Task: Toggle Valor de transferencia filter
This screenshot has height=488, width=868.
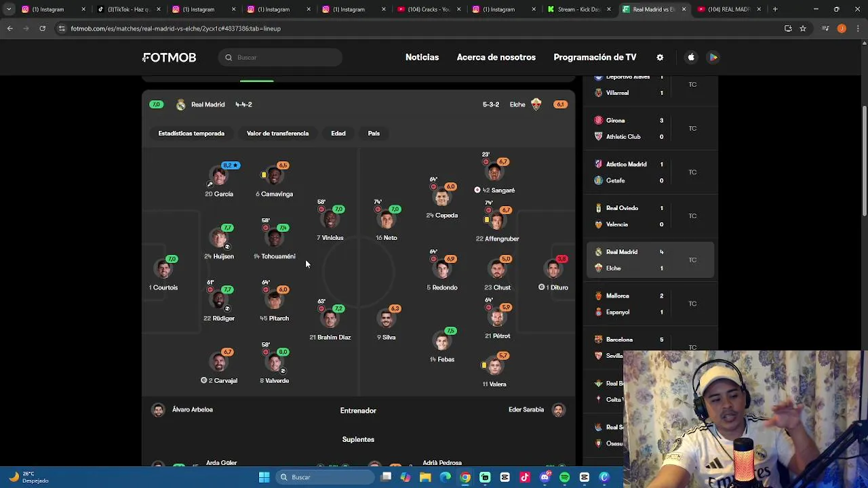Action: coord(277,134)
